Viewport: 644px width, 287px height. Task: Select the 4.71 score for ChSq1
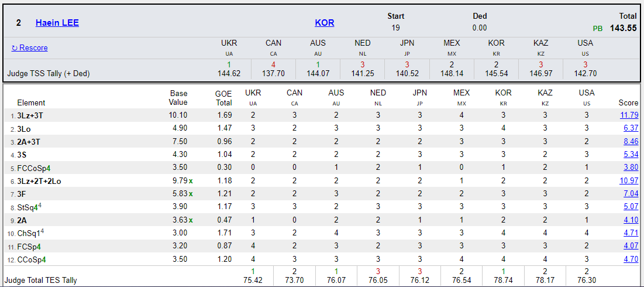(x=631, y=233)
